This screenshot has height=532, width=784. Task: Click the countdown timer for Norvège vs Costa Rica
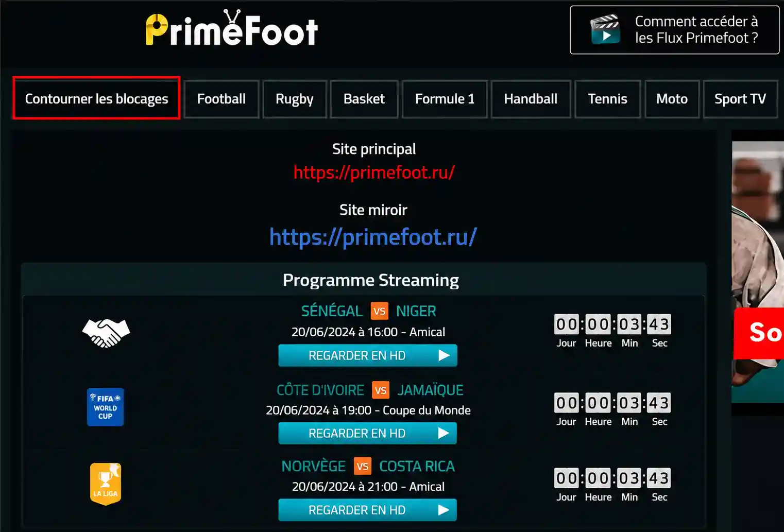[x=612, y=485]
